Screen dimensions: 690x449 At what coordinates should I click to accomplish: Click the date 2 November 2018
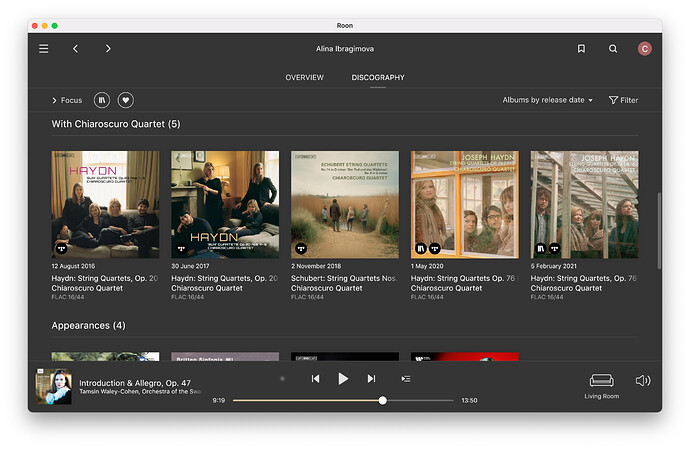[x=316, y=266]
